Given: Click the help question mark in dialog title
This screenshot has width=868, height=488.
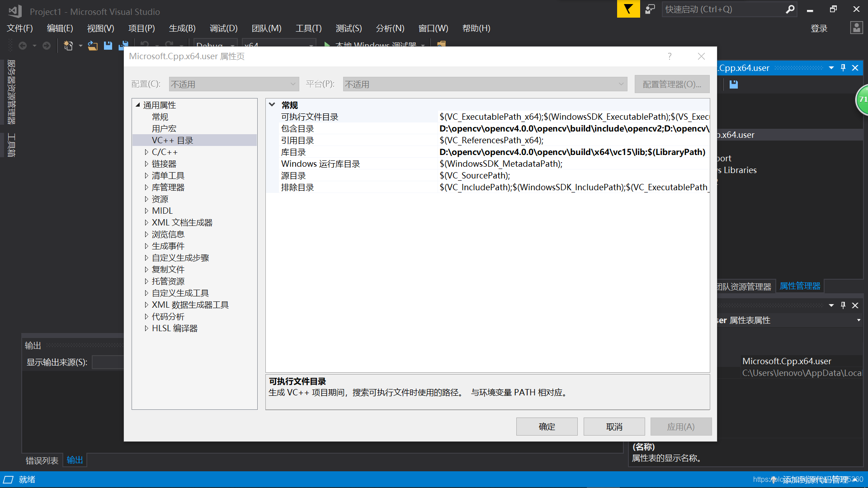Looking at the screenshot, I should [x=670, y=56].
